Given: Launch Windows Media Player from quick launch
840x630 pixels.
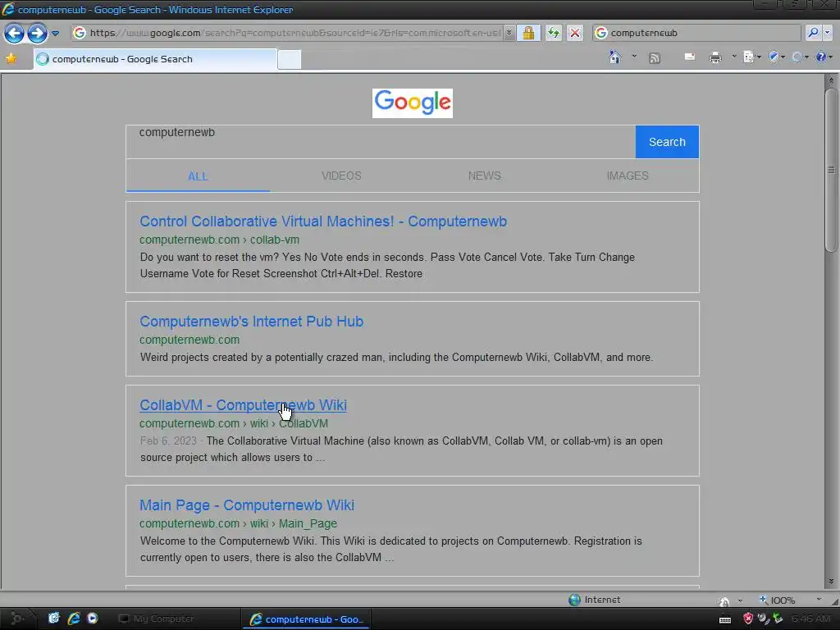Looking at the screenshot, I should pyautogui.click(x=92, y=619).
